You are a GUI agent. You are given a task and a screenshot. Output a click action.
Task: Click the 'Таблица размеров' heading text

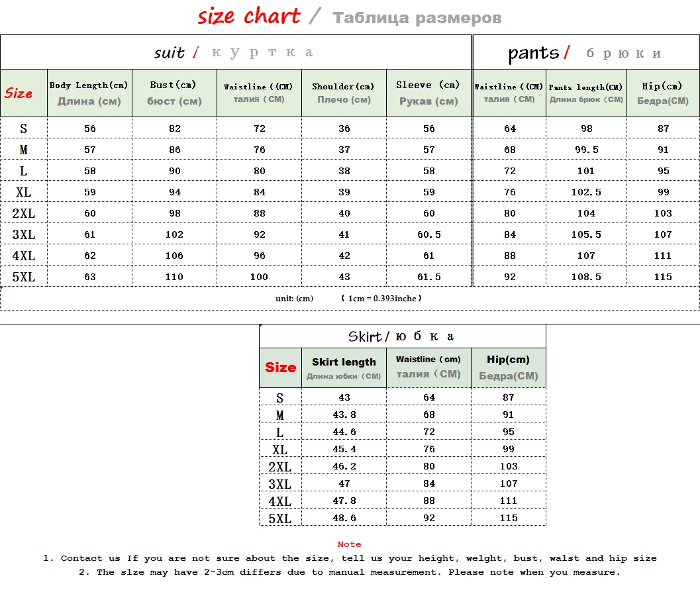point(417,18)
